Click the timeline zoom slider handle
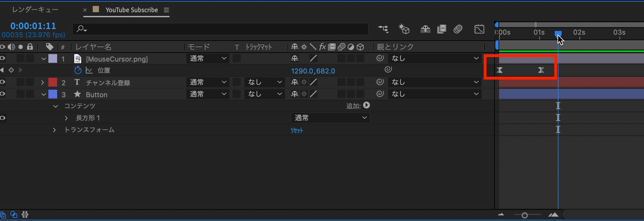Viewport: 644px width, 221px height. [525, 215]
